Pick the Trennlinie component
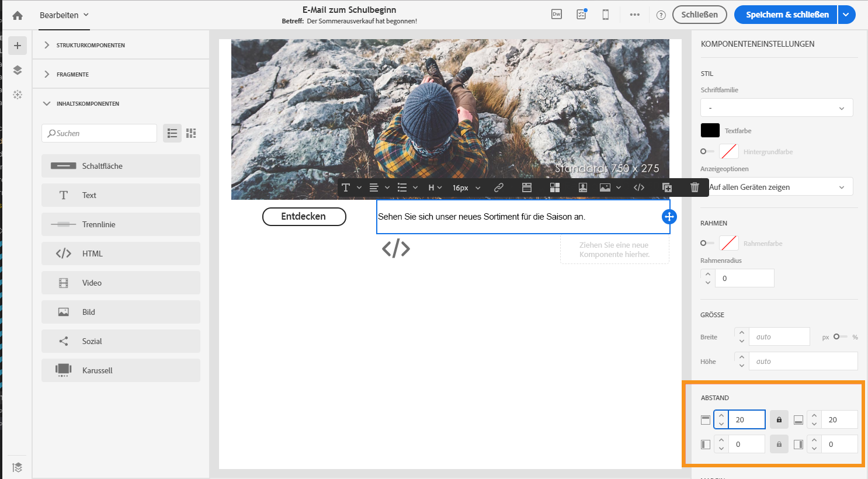The image size is (868, 479). click(121, 224)
